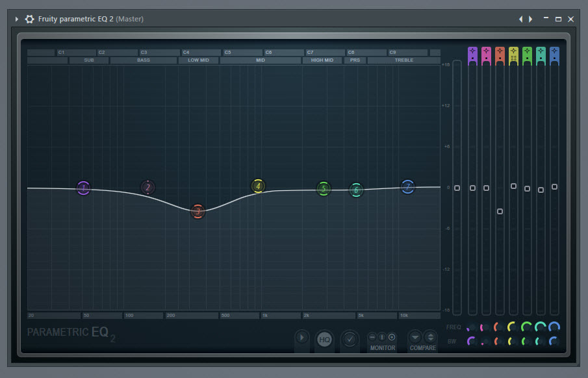This screenshot has height=378, width=588.
Task: Click band 4 yellow level slider handle
Action: (x=513, y=186)
